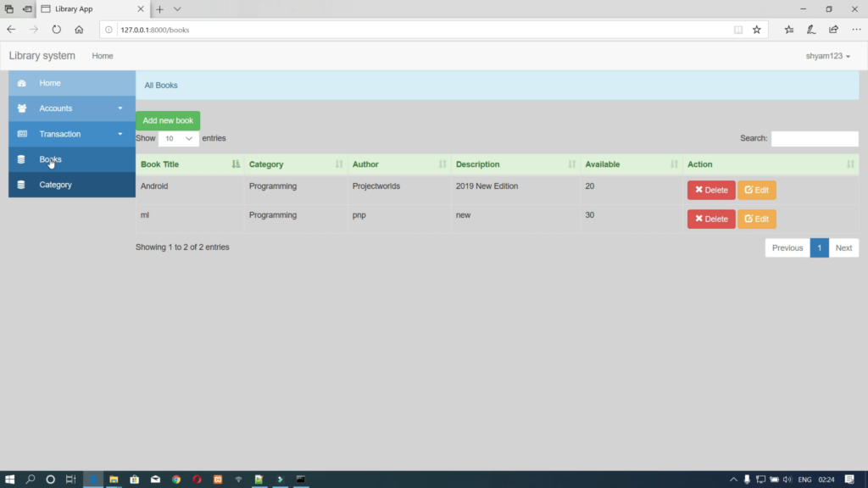Screen dimensions: 868x488
Task: Click the Accounts users icon
Action: [x=22, y=108]
